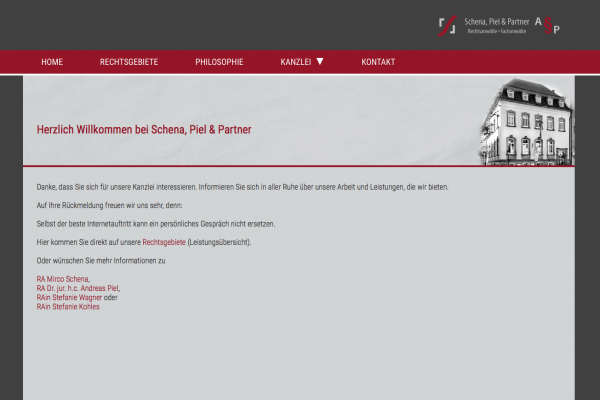Click the A§P paragraph emblem

pos(547,25)
